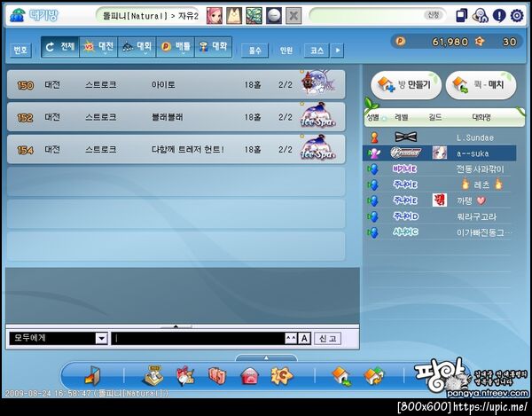Select room titled 블러블러
Screen dimensions: 532x416
point(176,117)
